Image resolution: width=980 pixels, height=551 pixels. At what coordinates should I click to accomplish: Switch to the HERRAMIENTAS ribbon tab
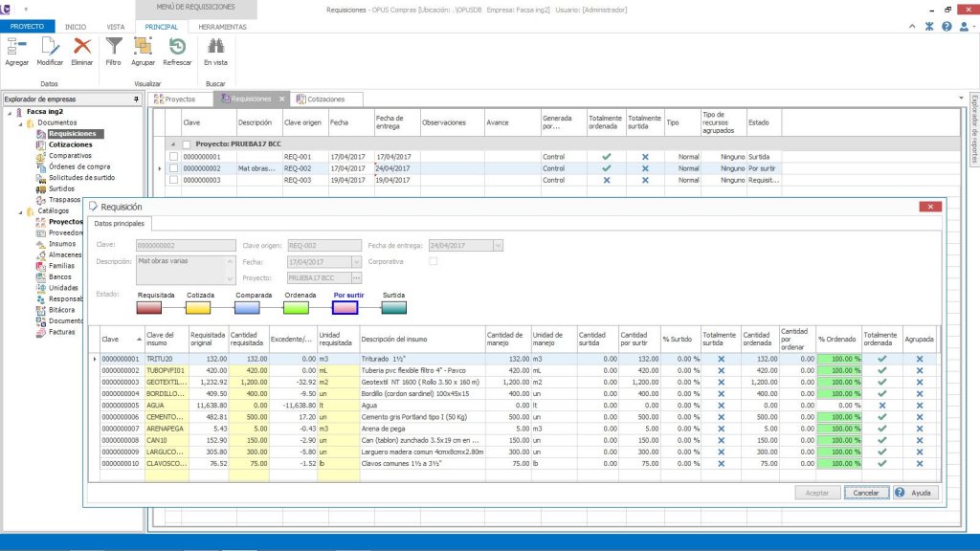[222, 27]
